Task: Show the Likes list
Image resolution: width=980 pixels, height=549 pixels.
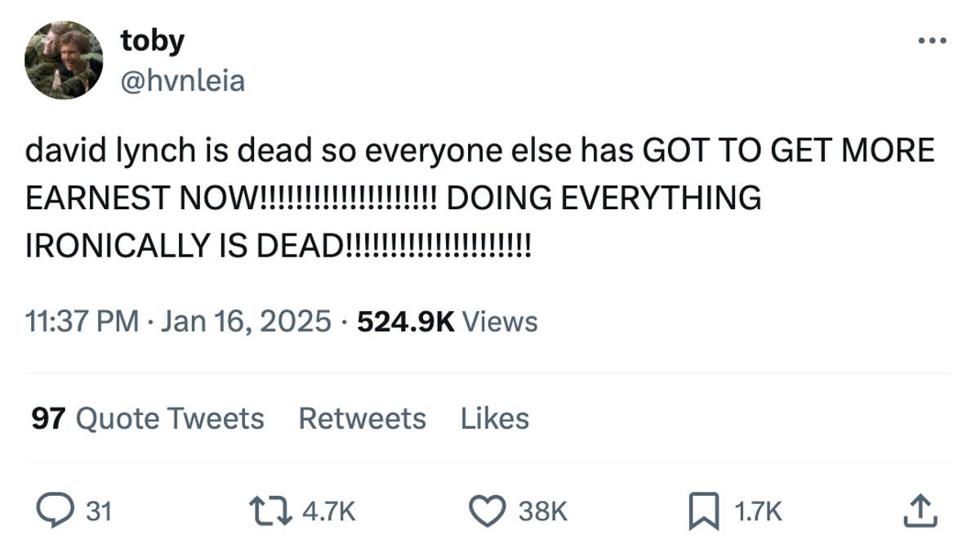Action: (x=494, y=418)
